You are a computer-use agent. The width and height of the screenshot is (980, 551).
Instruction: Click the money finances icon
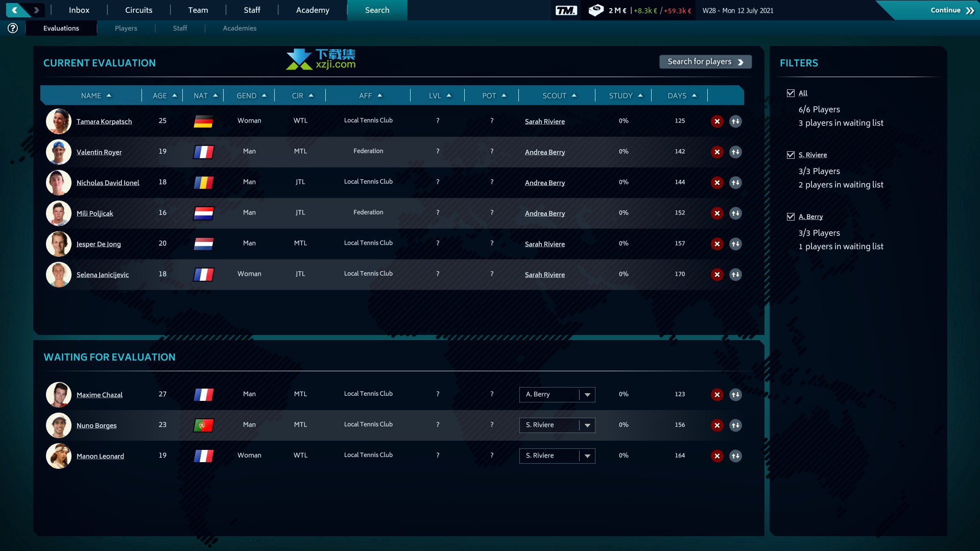click(x=596, y=10)
